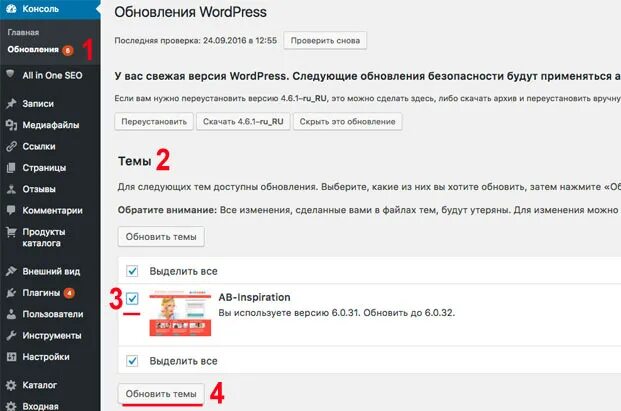Click the Ссылки chain link icon

tap(11, 146)
